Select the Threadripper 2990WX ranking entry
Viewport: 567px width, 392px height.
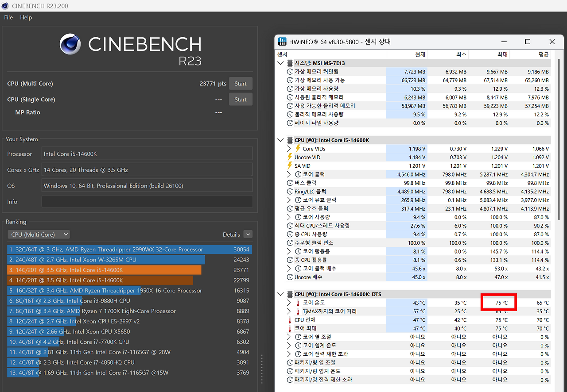coord(130,250)
